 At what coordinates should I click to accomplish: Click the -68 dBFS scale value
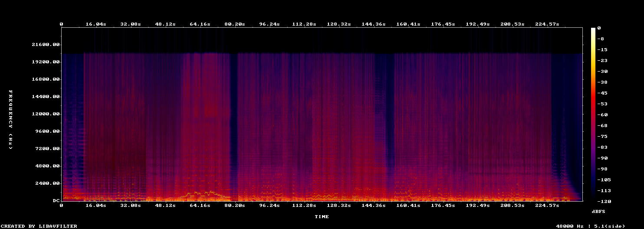pyautogui.click(x=602, y=125)
